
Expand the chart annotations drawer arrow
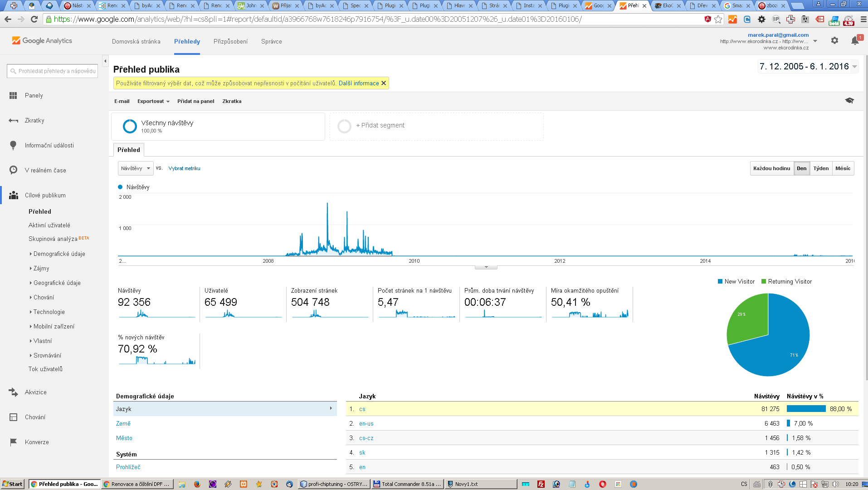[x=486, y=267]
